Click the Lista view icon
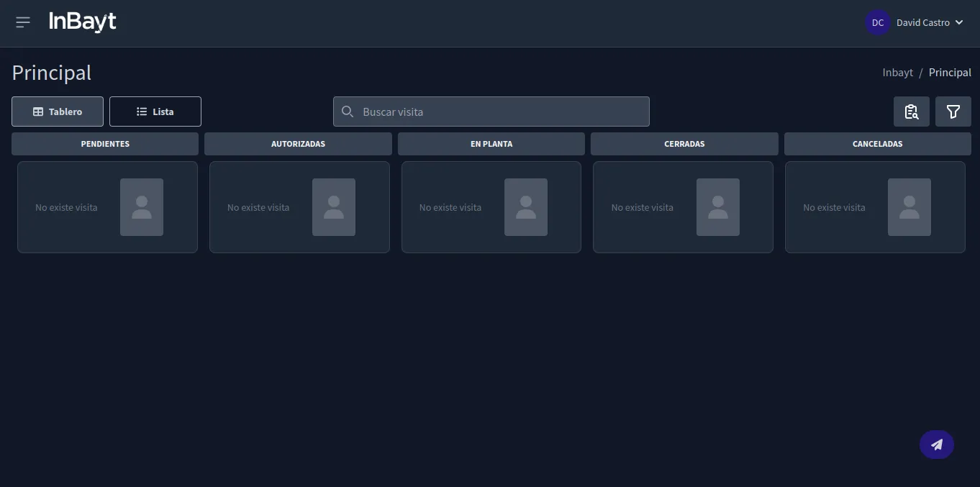Image resolution: width=980 pixels, height=487 pixels. coord(141,111)
